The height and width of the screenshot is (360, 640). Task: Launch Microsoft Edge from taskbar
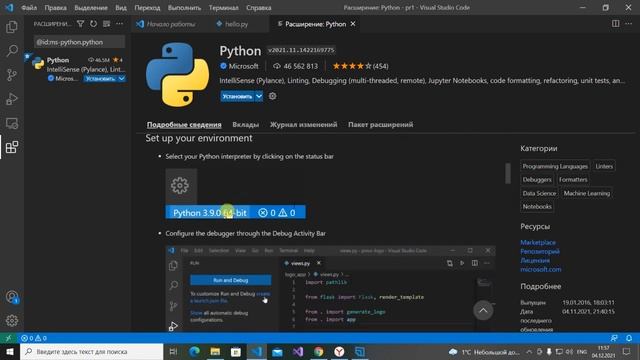click(x=195, y=352)
